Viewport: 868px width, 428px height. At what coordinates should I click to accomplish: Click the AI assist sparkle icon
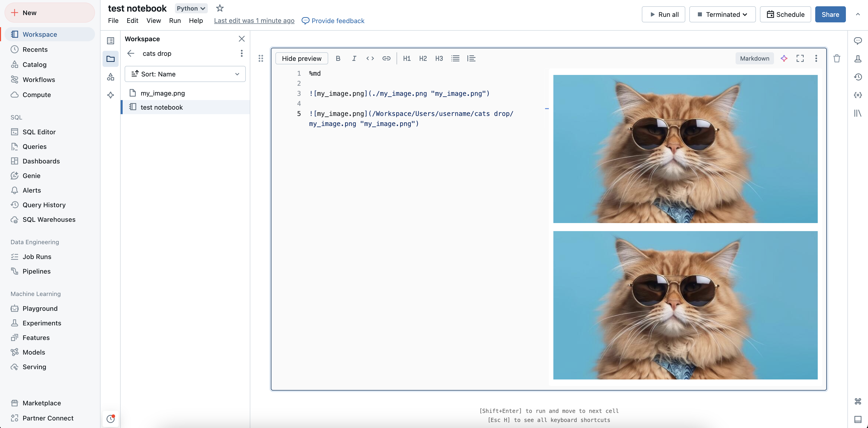coord(784,58)
